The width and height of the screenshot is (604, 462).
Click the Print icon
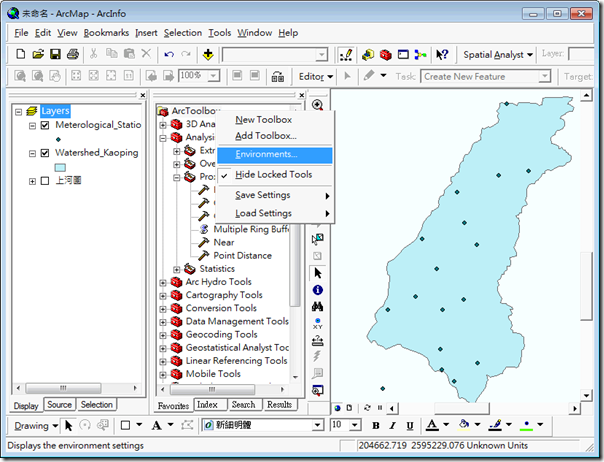72,54
